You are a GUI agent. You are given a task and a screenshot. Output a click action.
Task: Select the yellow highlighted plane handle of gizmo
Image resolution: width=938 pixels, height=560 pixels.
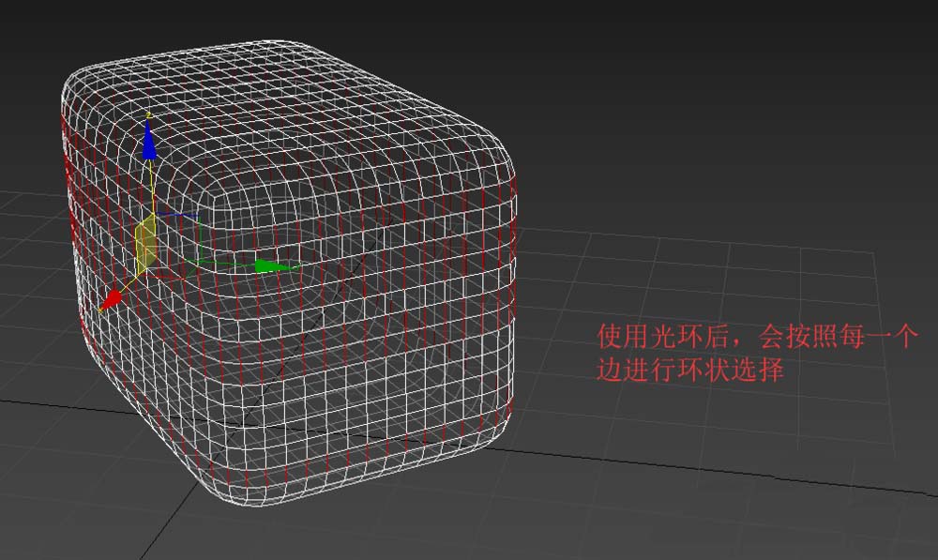pos(146,246)
